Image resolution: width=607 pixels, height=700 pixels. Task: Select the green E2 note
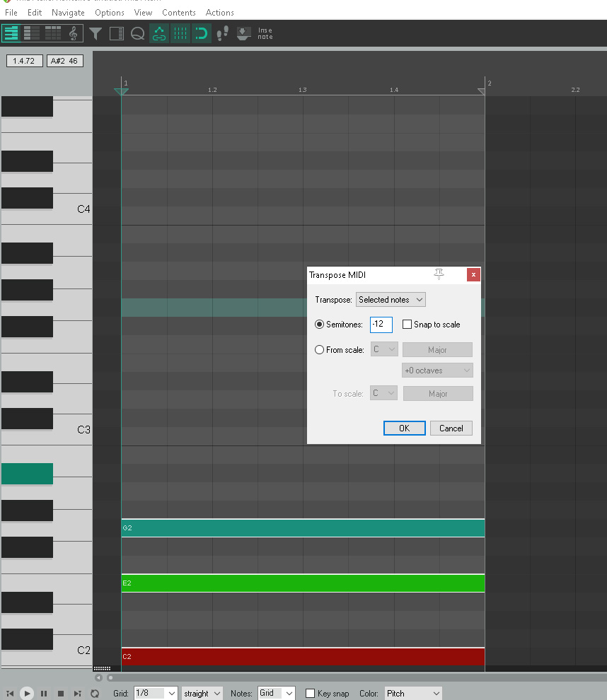[x=303, y=583]
